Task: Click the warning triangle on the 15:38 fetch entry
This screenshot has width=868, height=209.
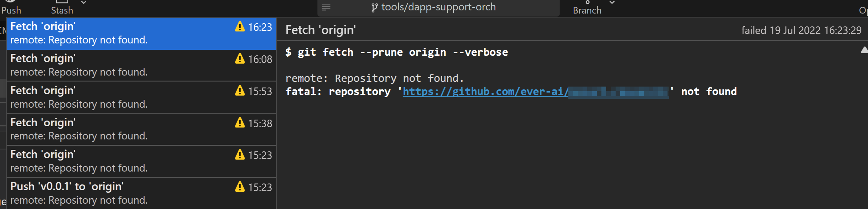Action: [x=240, y=123]
